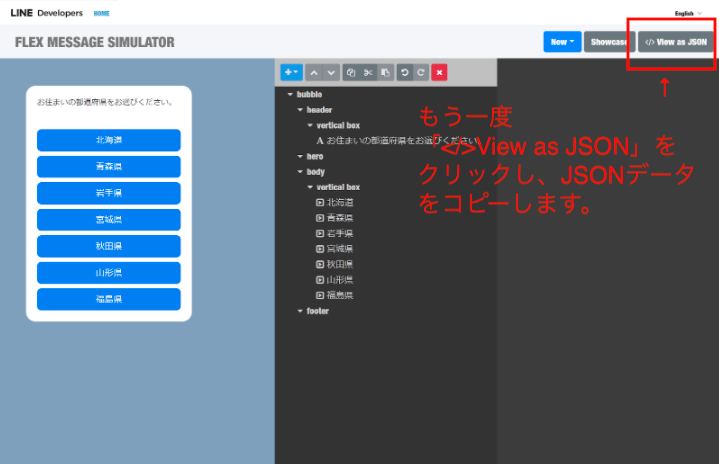This screenshot has width=719, height=464.
Task: Click the Showcase button
Action: 608,42
